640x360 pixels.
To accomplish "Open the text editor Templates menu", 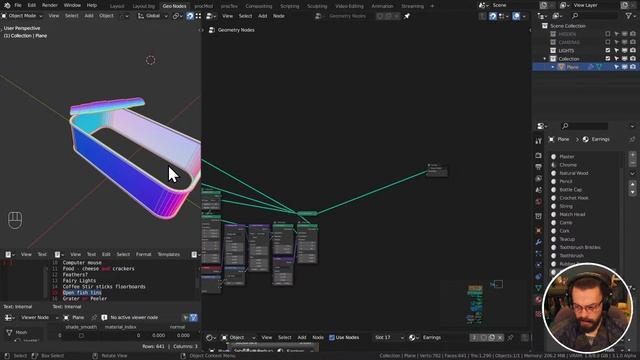I will click(169, 254).
